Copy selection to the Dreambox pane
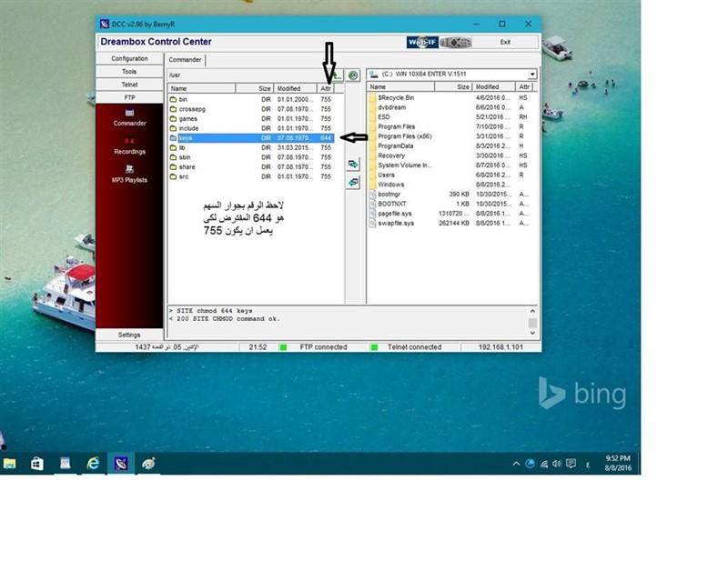The height and width of the screenshot is (581, 728). pyautogui.click(x=353, y=182)
